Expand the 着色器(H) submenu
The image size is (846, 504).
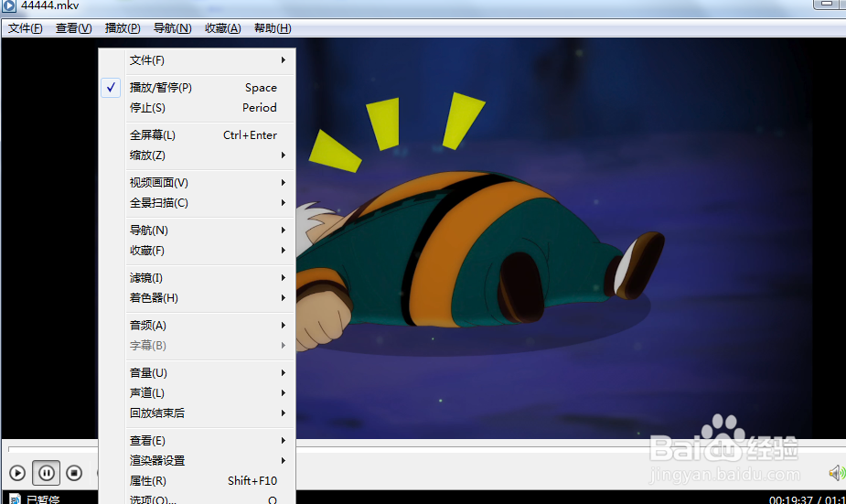(x=198, y=298)
